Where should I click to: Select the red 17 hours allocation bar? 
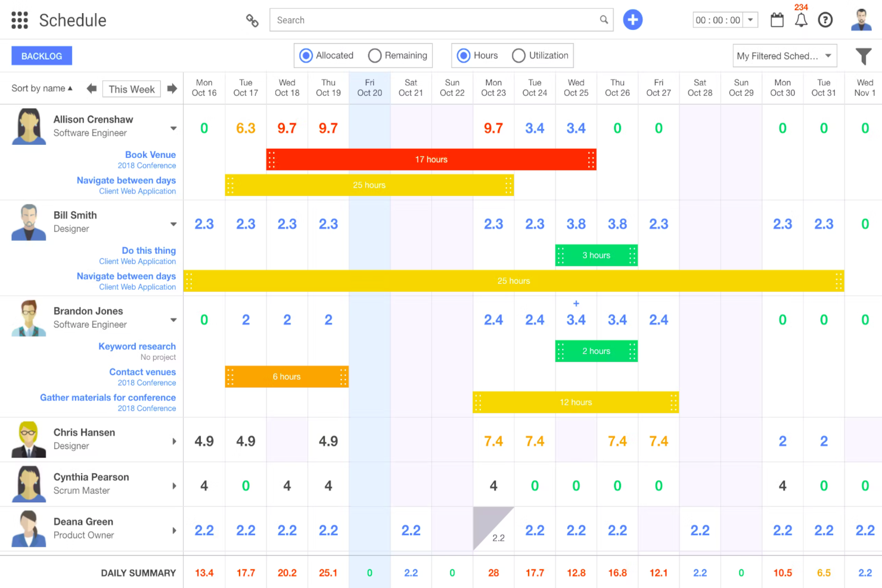point(431,160)
